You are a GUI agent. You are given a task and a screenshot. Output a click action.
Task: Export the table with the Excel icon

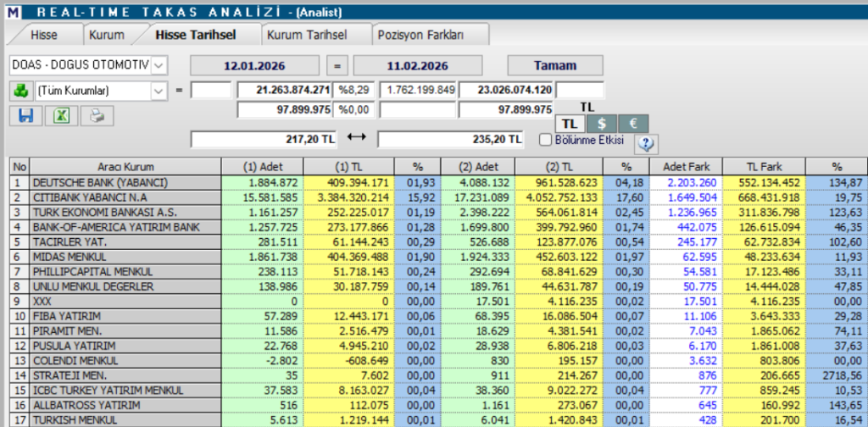pyautogui.click(x=61, y=116)
